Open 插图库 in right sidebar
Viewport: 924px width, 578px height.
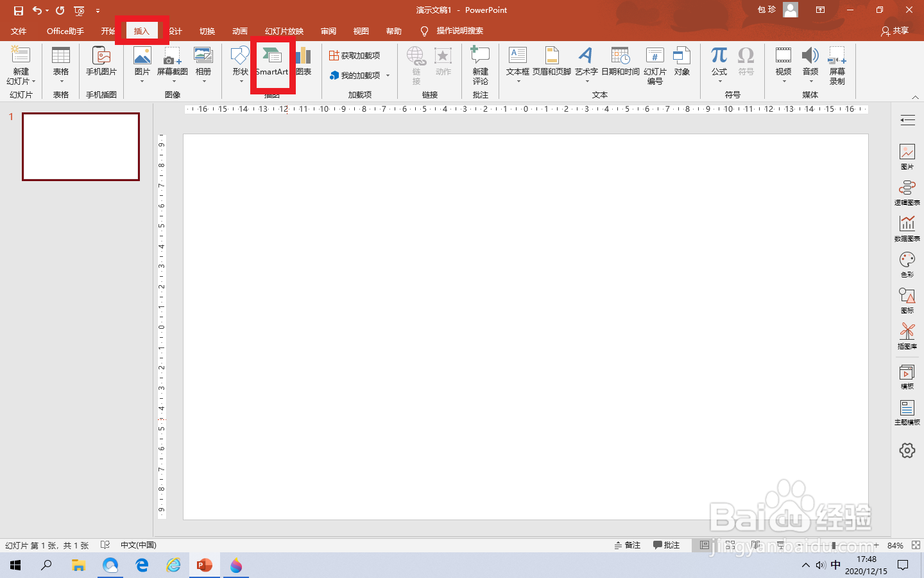click(907, 337)
